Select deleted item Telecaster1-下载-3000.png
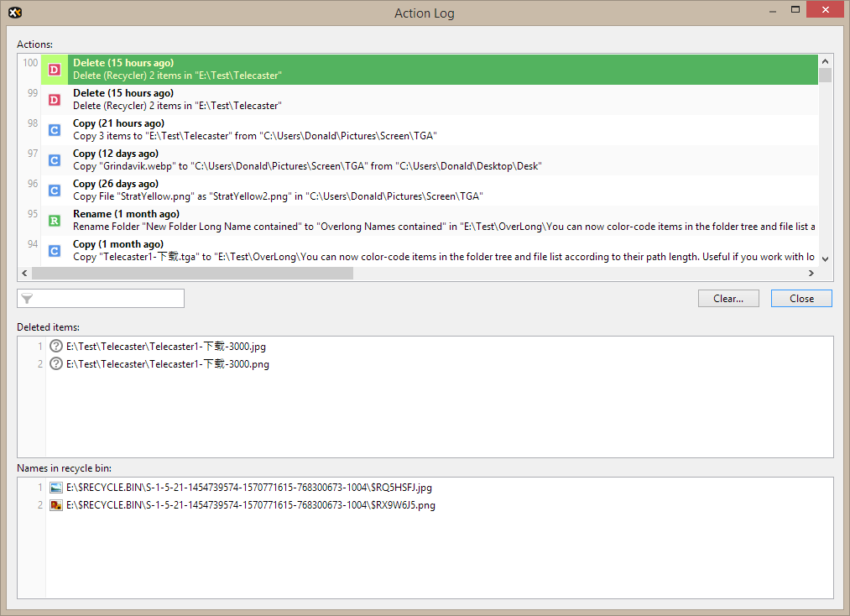Image resolution: width=850 pixels, height=616 pixels. coord(167,364)
